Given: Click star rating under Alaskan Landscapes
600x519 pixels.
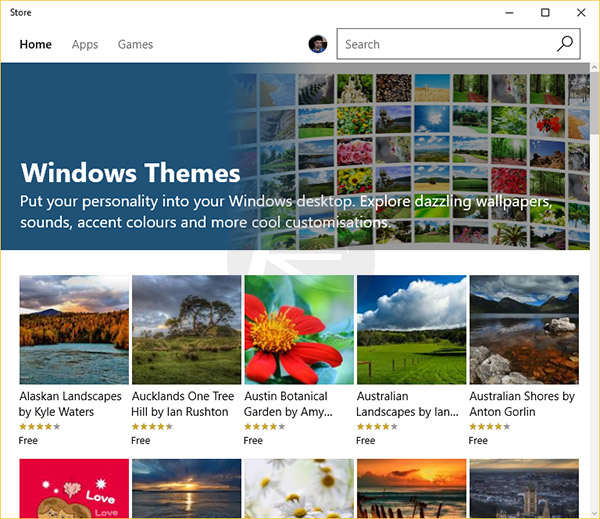Looking at the screenshot, I should point(40,426).
